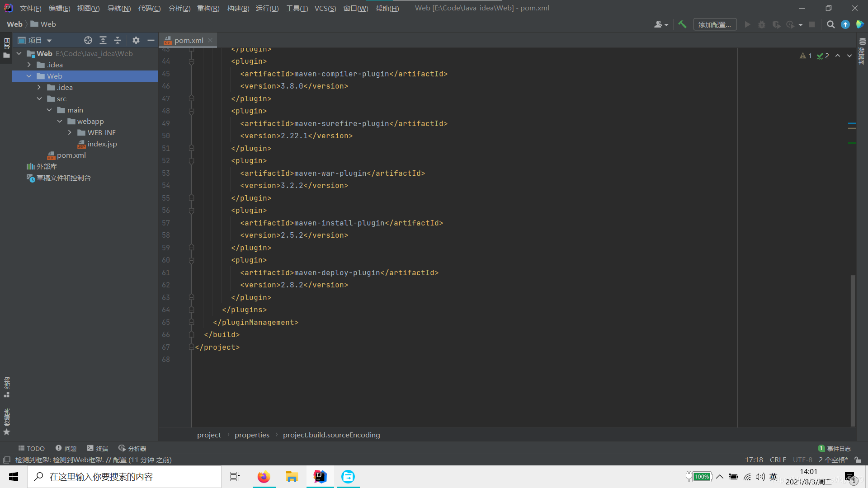Open the project view dropdown
The height and width of the screenshot is (488, 868).
click(49, 40)
